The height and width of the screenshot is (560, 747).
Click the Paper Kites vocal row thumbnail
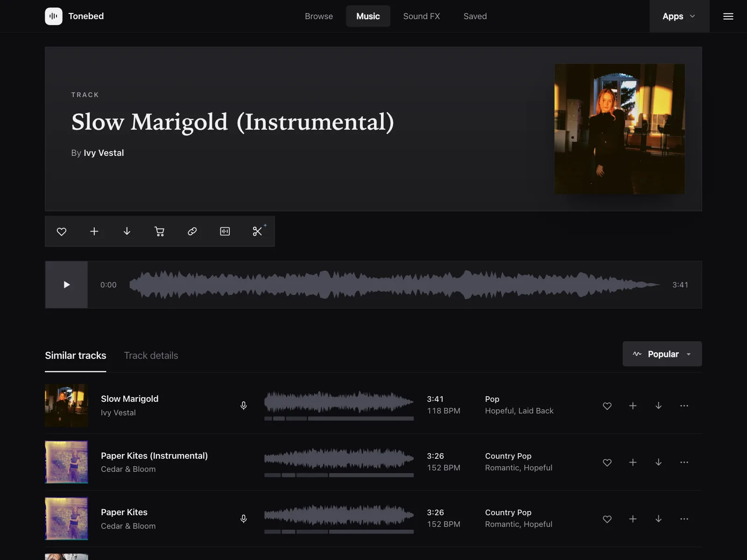coord(66,518)
